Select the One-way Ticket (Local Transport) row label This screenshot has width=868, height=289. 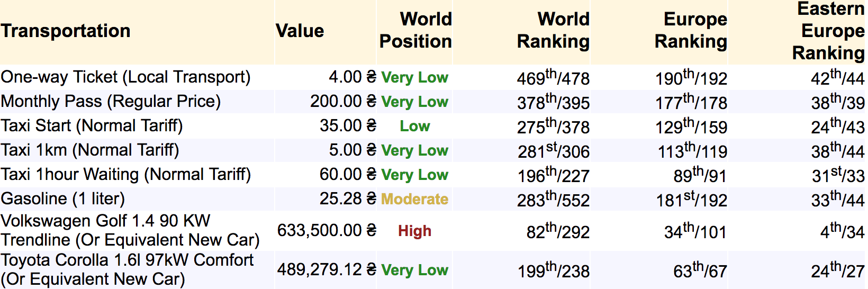pyautogui.click(x=126, y=77)
